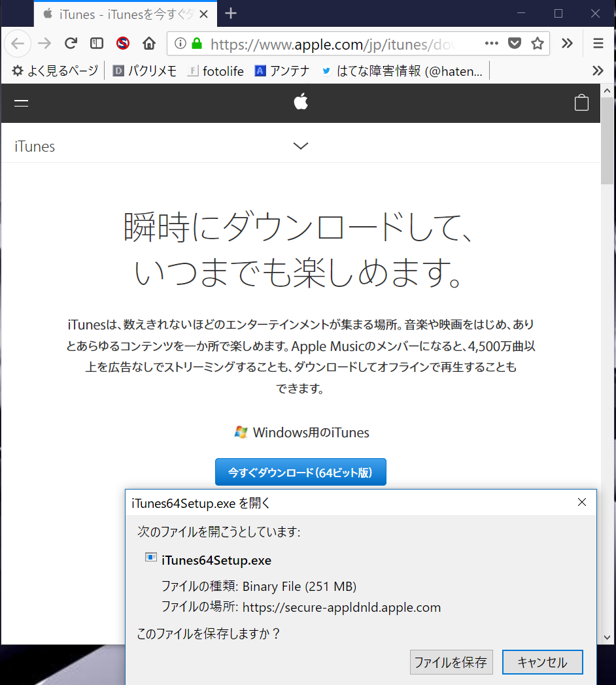
Task: Show more bookmarks overflow chevron
Action: click(x=598, y=71)
